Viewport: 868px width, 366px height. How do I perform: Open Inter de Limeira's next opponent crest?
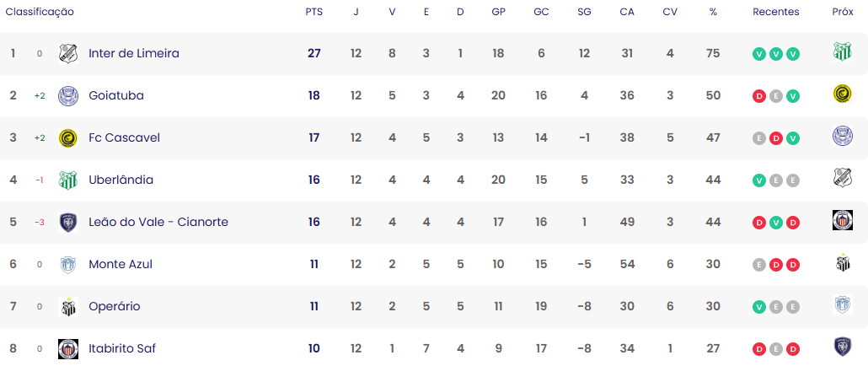[843, 51]
